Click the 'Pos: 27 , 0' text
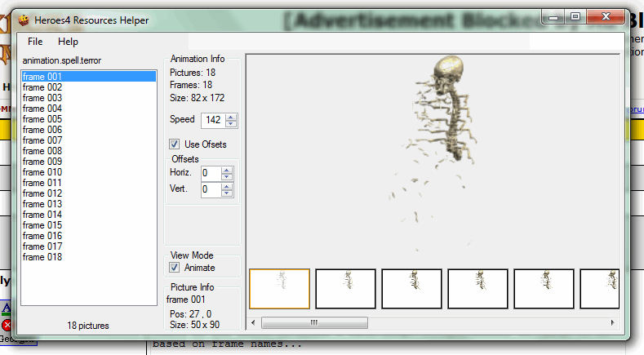Viewport: 644px width, 355px height. tap(190, 314)
